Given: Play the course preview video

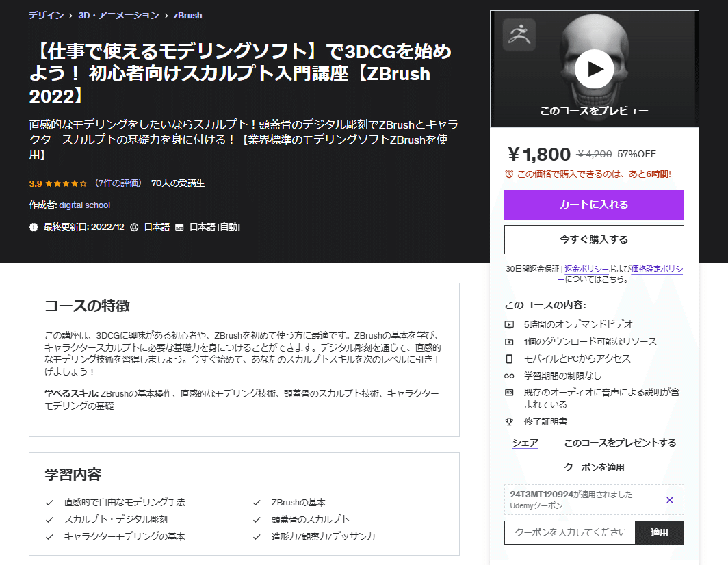Looking at the screenshot, I should coord(594,68).
